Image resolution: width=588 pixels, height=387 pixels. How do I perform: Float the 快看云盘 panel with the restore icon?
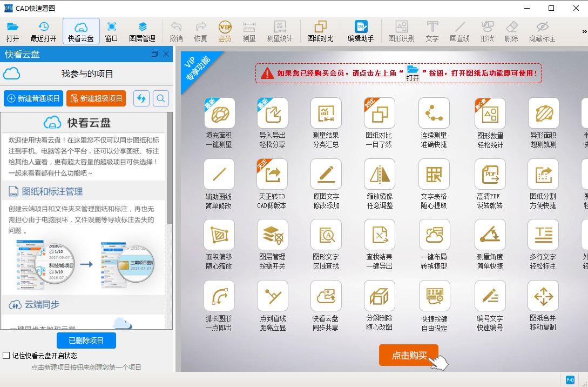click(x=154, y=54)
